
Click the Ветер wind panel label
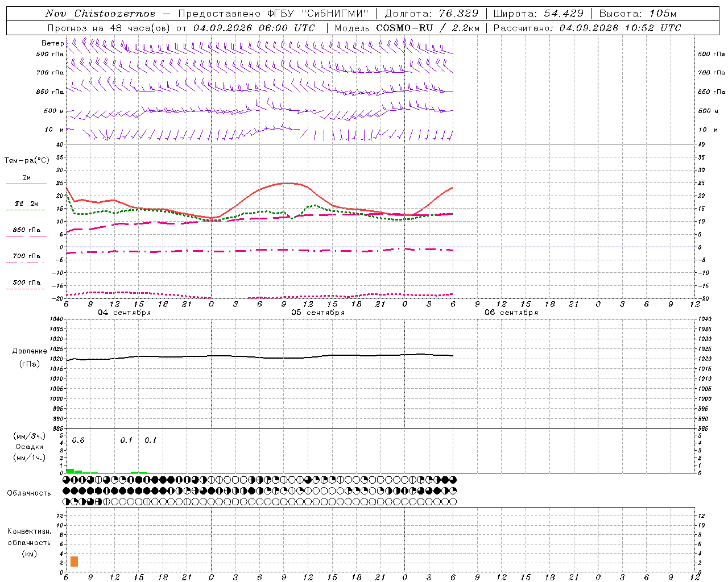[52, 43]
